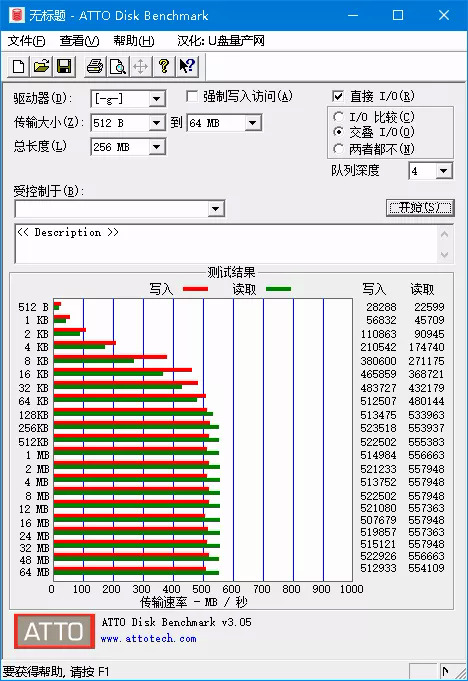The width and height of the screenshot is (468, 681).
Task: Click the 128KB row label
Action: tap(33, 415)
